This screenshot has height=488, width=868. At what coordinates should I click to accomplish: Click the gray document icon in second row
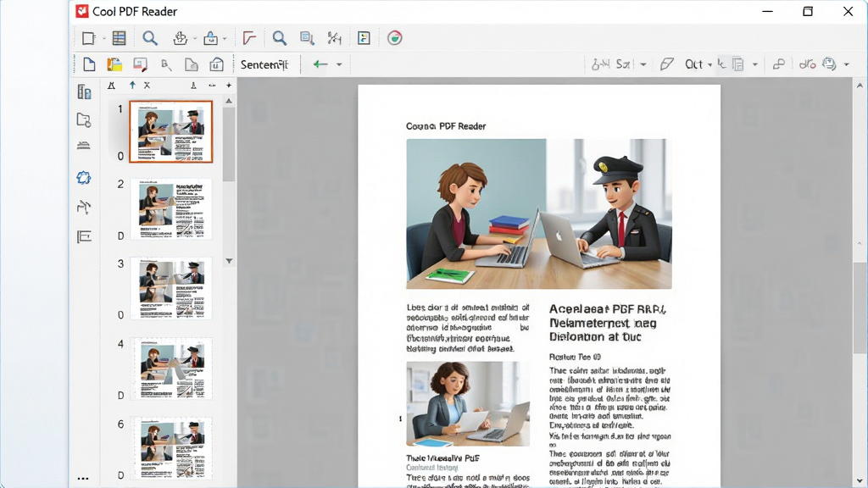[x=191, y=64]
